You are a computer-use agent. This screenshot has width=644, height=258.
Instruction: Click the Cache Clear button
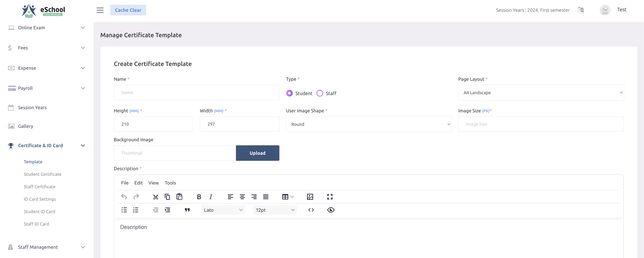(x=128, y=10)
